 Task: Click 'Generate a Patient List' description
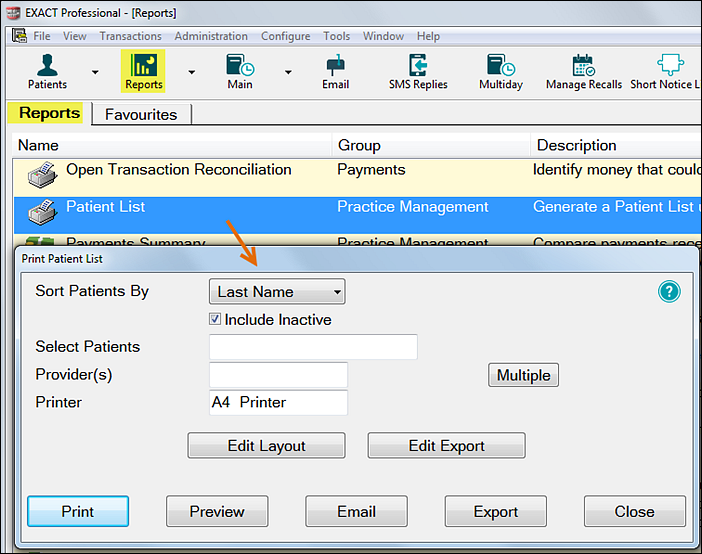[x=617, y=206]
